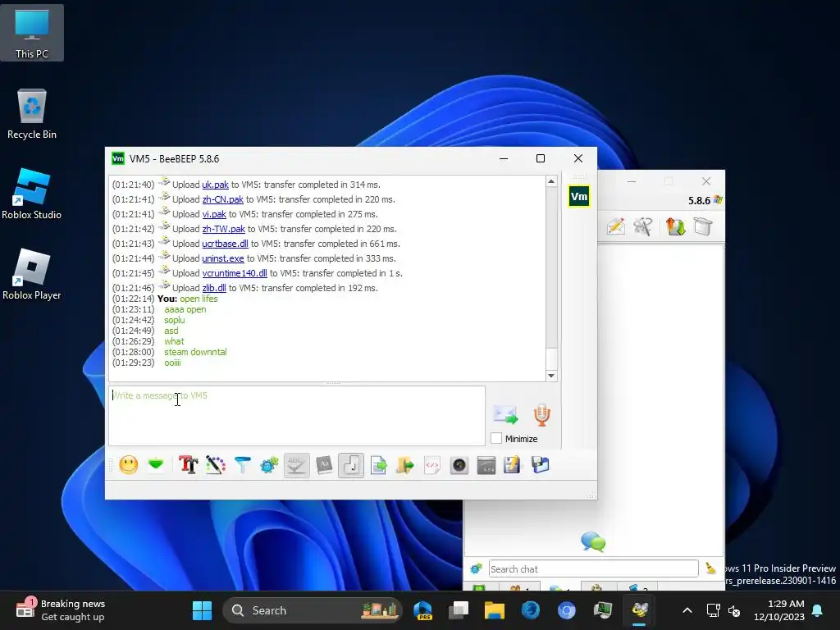
Task: Toggle the music note beep icon
Action: tap(351, 464)
